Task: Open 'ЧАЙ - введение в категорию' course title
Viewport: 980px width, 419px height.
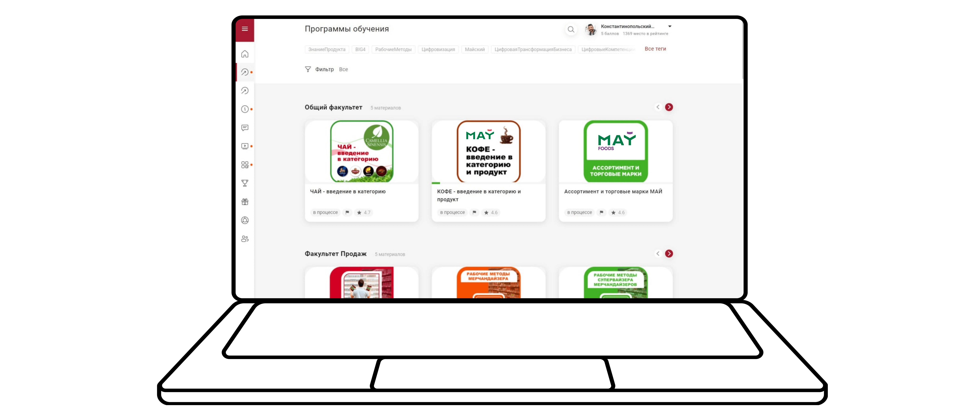Action: [x=348, y=192]
